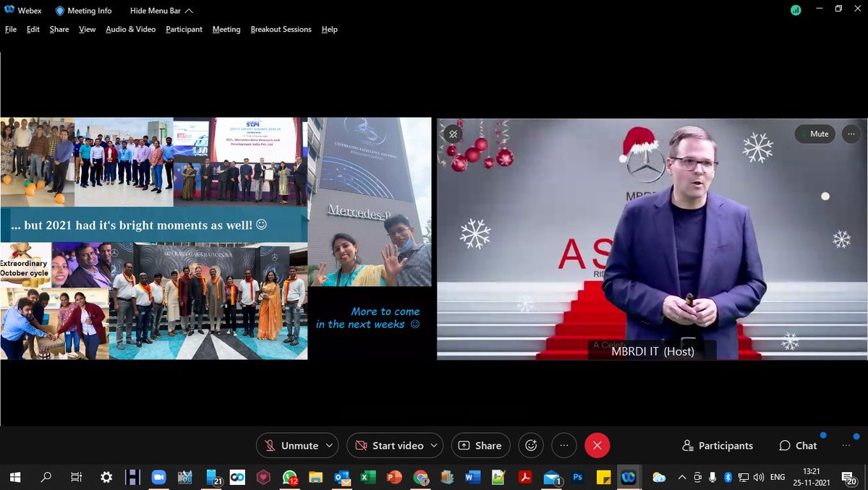This screenshot has width=868, height=490.
Task: Unmute your microphone
Action: pos(291,445)
